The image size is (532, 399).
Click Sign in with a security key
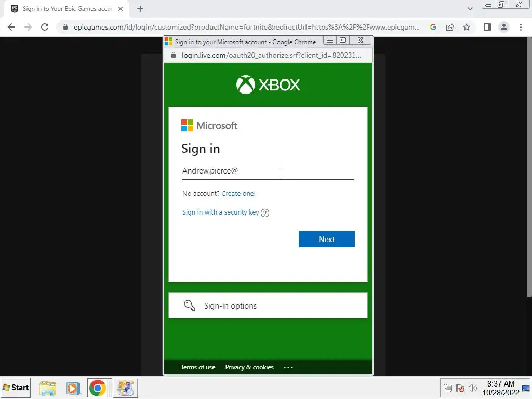coord(220,212)
